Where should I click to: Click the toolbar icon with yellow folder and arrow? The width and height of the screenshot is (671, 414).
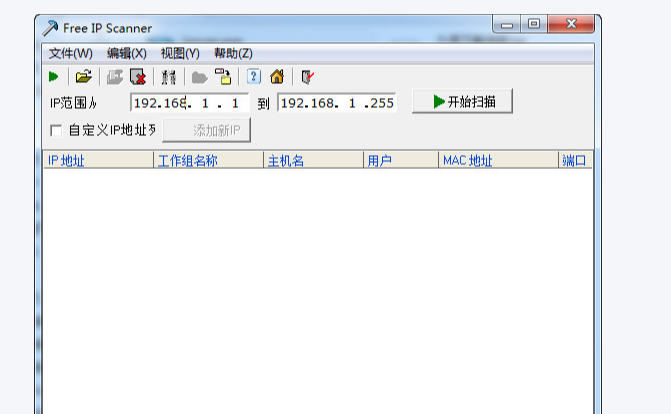223,77
